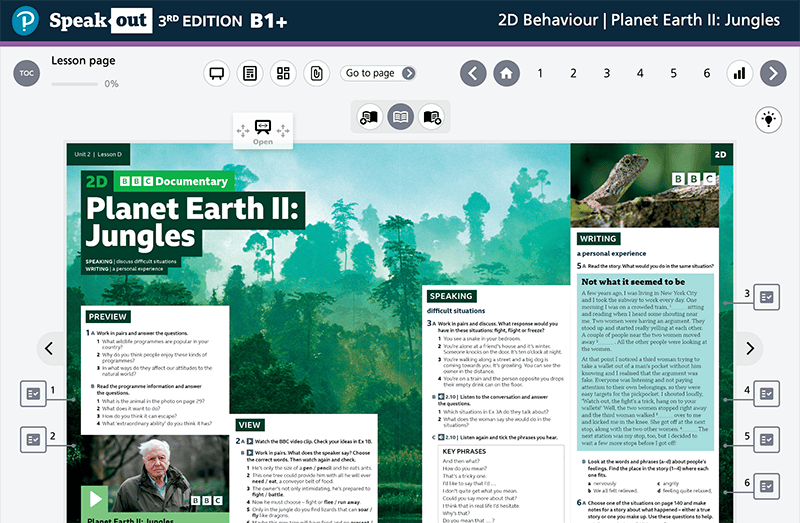Image resolution: width=800 pixels, height=523 pixels.
Task: Open the presentation screen tool icon
Action: click(217, 73)
